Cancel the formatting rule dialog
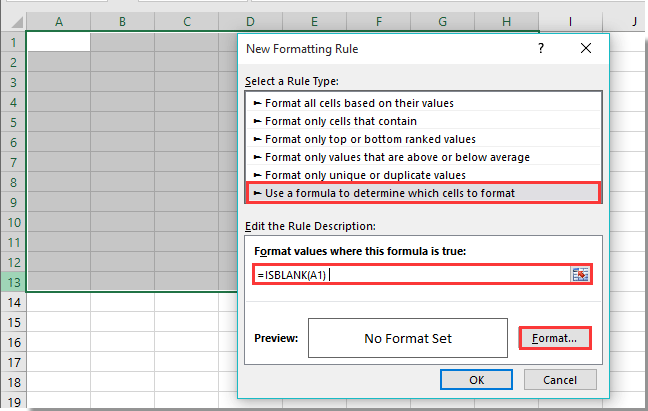Viewport: 648px width, 411px height. pyautogui.click(x=559, y=379)
